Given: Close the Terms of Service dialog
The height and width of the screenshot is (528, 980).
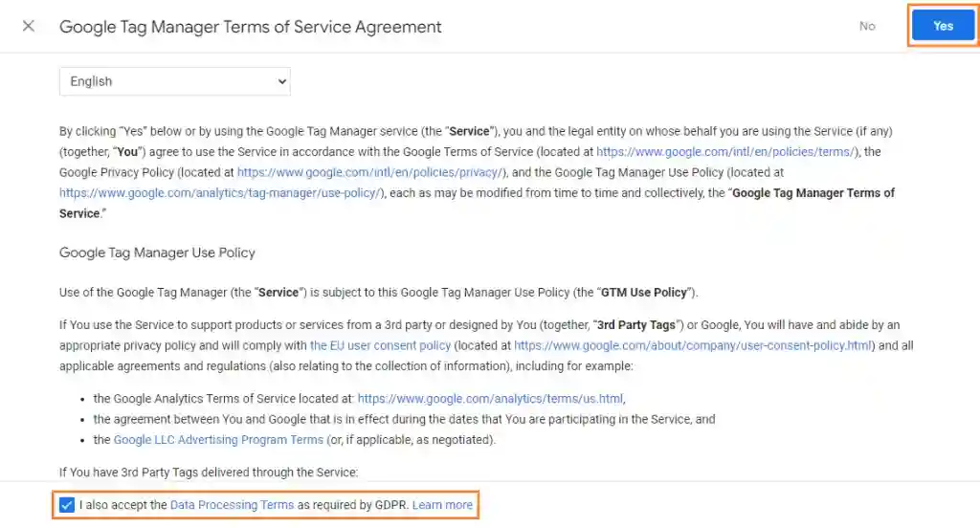Looking at the screenshot, I should 28,26.
